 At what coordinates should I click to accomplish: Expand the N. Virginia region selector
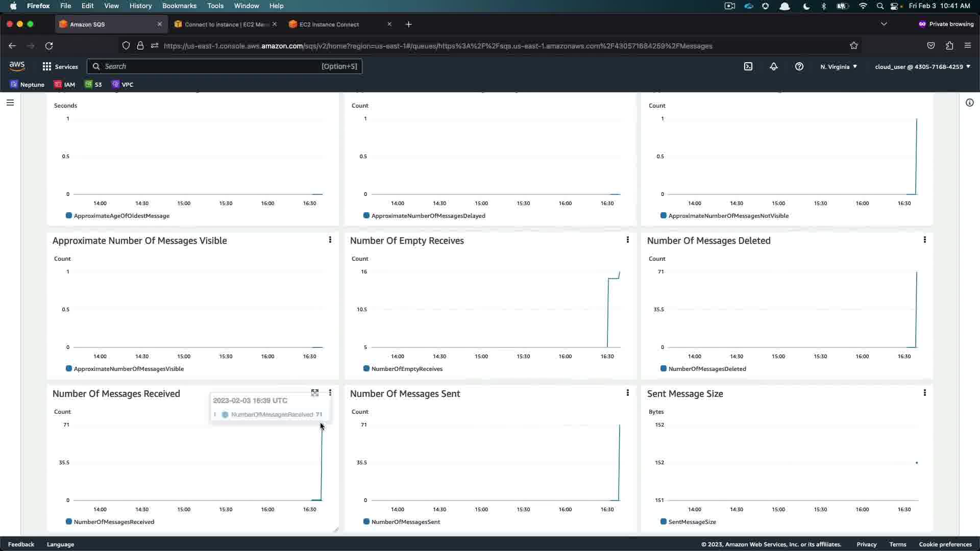click(x=839, y=67)
